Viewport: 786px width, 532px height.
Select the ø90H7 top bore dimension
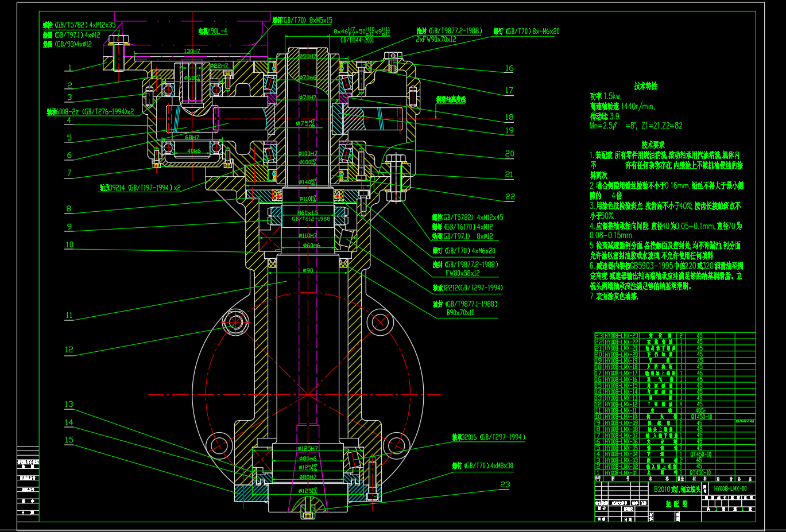pyautogui.click(x=308, y=56)
